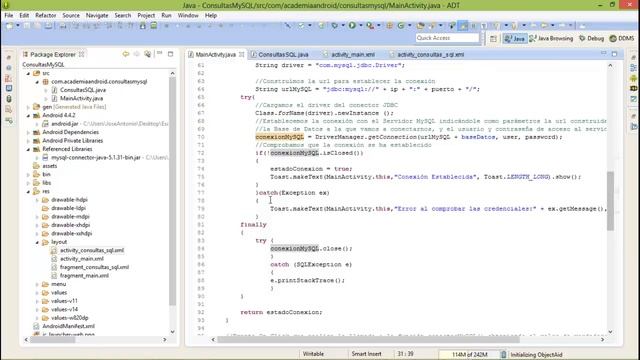Viewport: 640px width, 360px height.
Task: Open the Window menu
Action: pyautogui.click(x=188, y=15)
